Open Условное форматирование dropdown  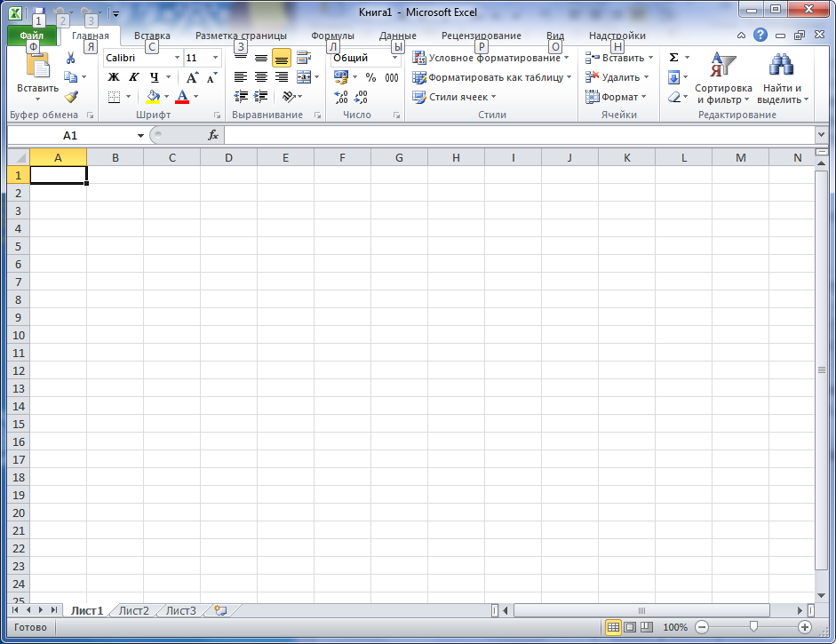tap(490, 58)
